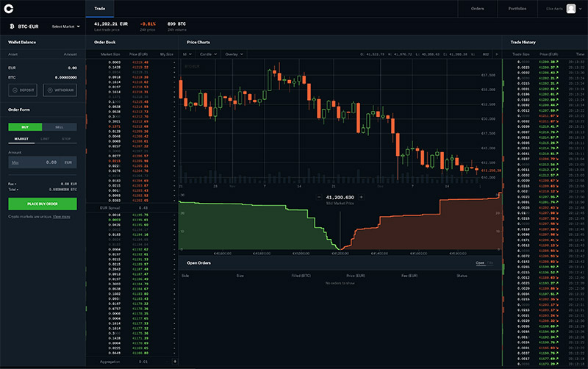
Task: Open the Overlay dropdown
Action: coord(234,54)
